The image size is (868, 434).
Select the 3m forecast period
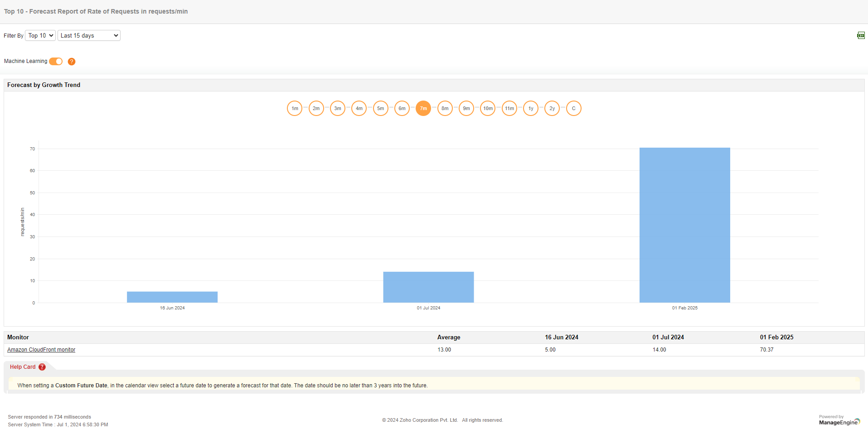tap(337, 108)
